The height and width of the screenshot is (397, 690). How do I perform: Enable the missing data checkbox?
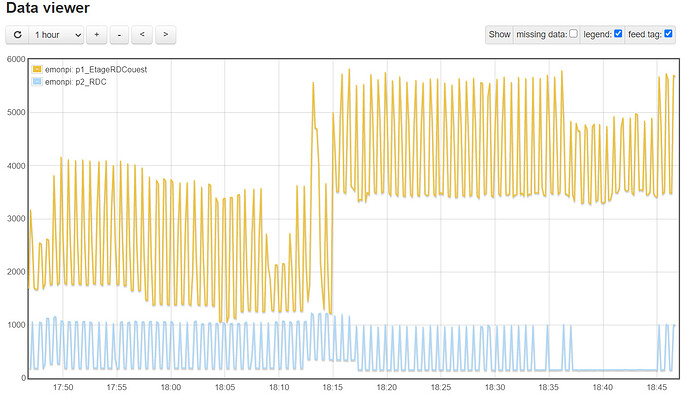tap(573, 33)
